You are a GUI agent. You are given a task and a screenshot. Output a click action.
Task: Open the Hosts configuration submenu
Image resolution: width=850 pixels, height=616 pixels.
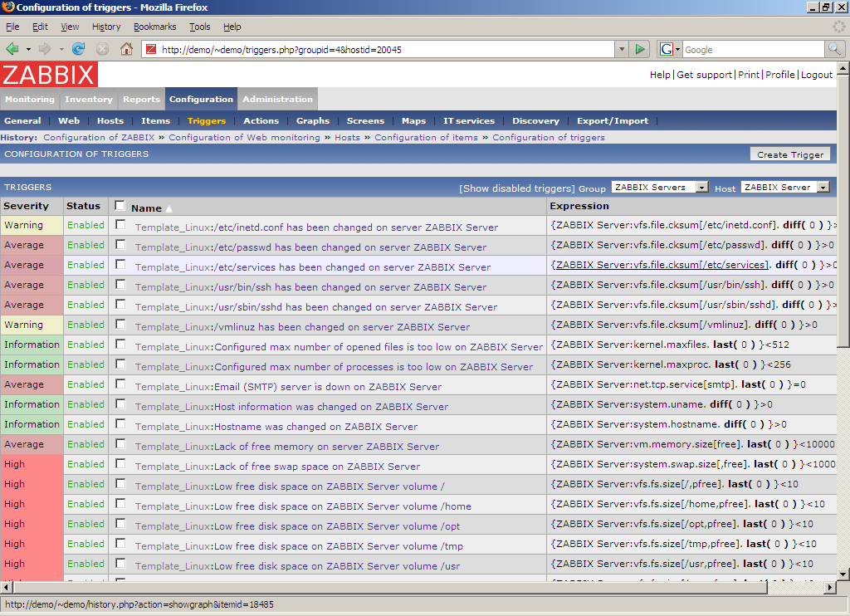pos(110,121)
